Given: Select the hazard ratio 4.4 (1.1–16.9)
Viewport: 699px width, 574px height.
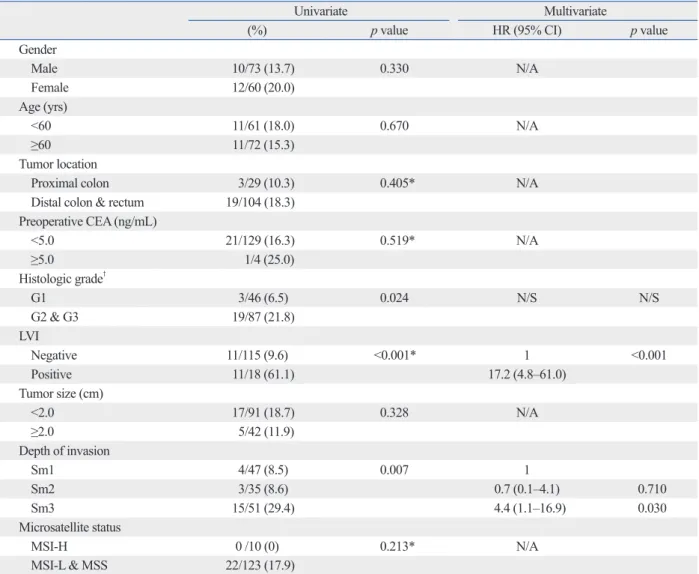Looking at the screenshot, I should pos(530,509).
